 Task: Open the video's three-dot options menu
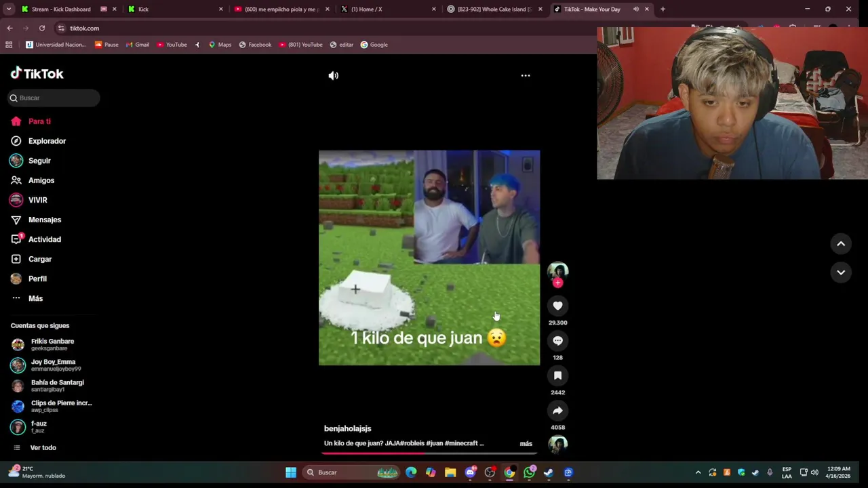(526, 76)
